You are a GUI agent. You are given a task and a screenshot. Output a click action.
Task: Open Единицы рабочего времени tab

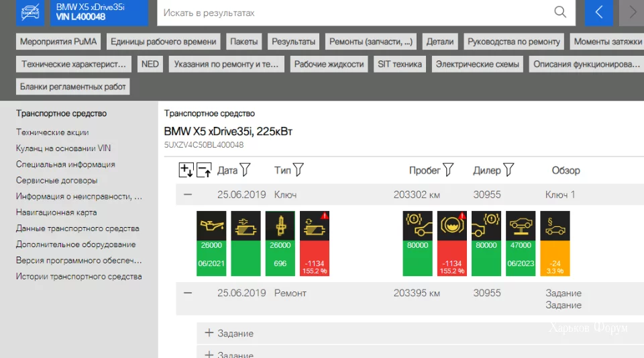point(164,42)
